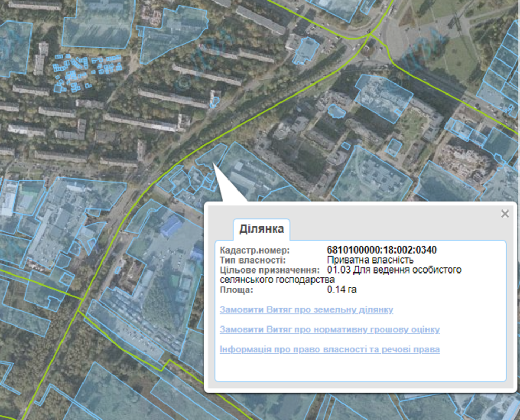Screen dimensions: 520x420
Task: Click the Площа label
Action: 236,289
